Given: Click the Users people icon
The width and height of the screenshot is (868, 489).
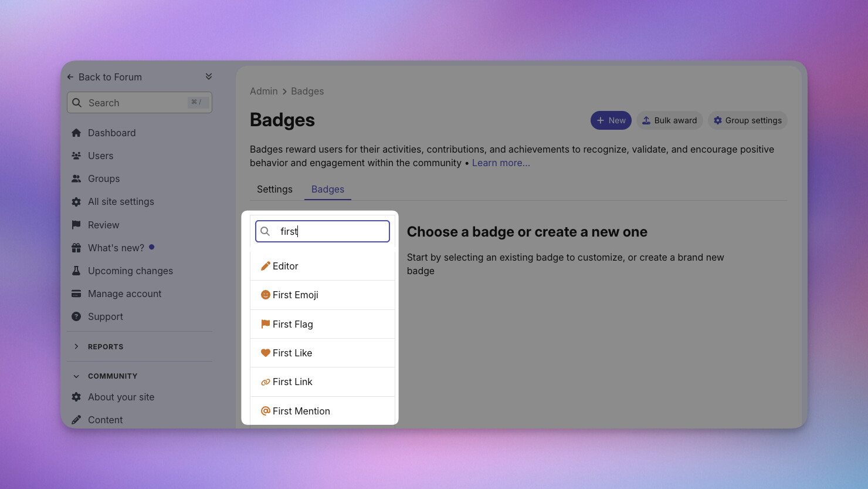Looking at the screenshot, I should [76, 156].
